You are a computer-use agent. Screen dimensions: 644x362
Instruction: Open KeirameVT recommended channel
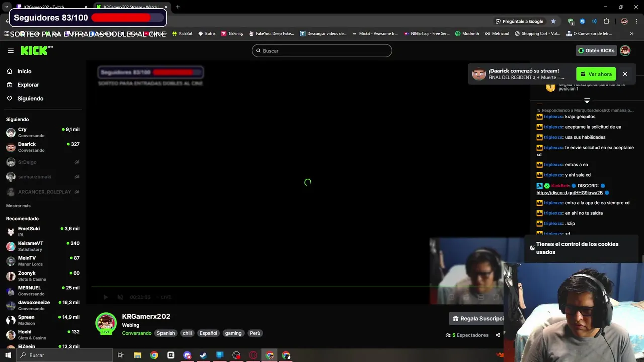click(43, 246)
